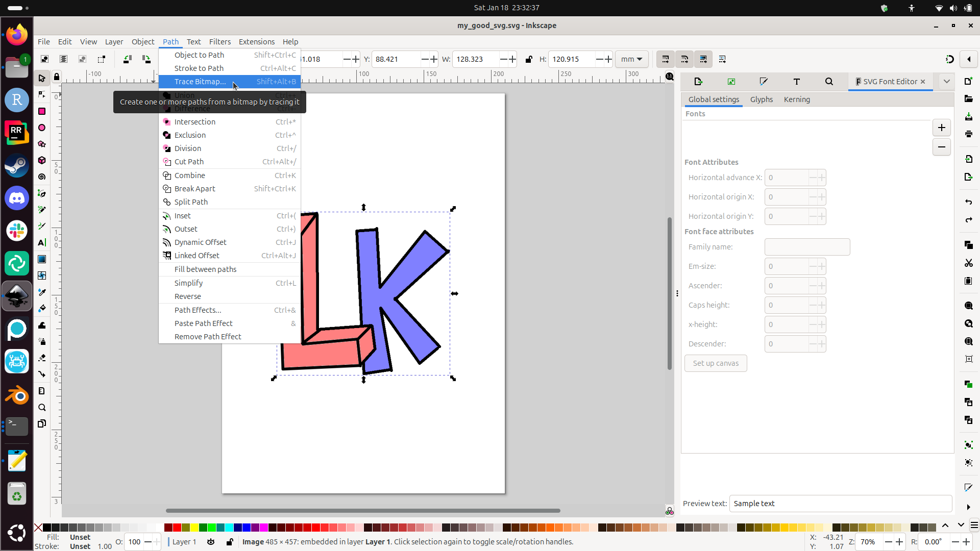The image size is (980, 551).
Task: Toggle Layer 1 lock in status bar
Action: (230, 542)
